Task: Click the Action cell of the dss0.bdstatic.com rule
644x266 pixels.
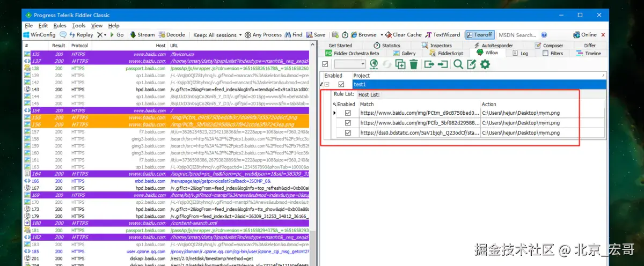Action: [542, 132]
